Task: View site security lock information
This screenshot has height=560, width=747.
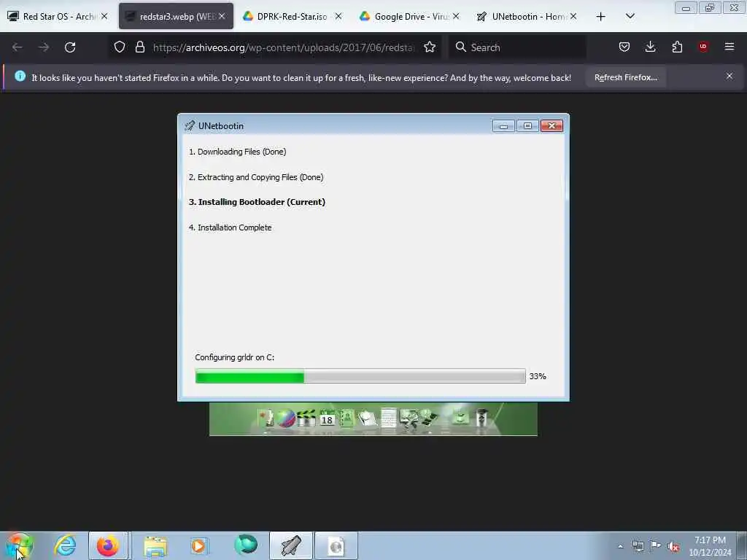Action: (139, 47)
